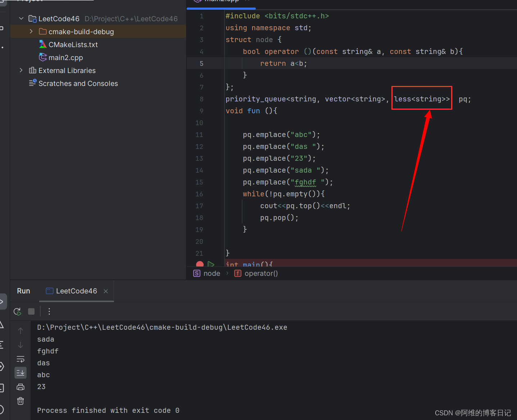The height and width of the screenshot is (420, 517).
Task: Click the while(!pq.empty()) line
Action: 284,194
